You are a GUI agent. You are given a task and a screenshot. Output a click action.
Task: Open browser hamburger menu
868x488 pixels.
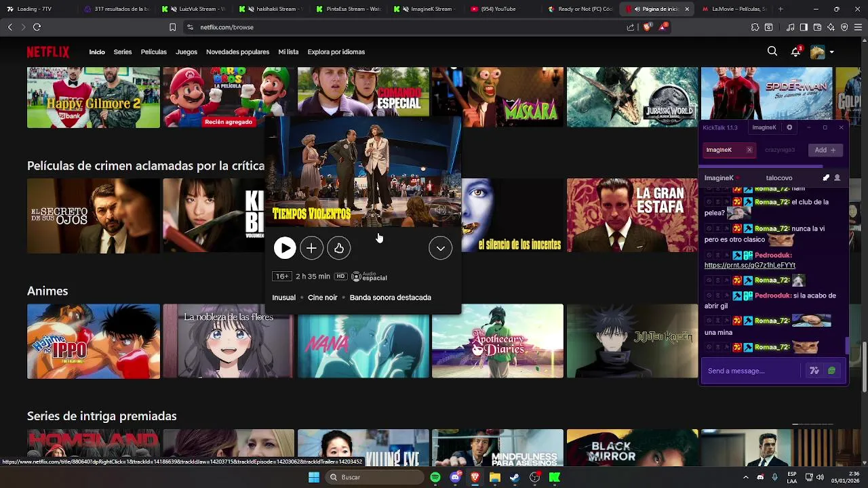858,27
